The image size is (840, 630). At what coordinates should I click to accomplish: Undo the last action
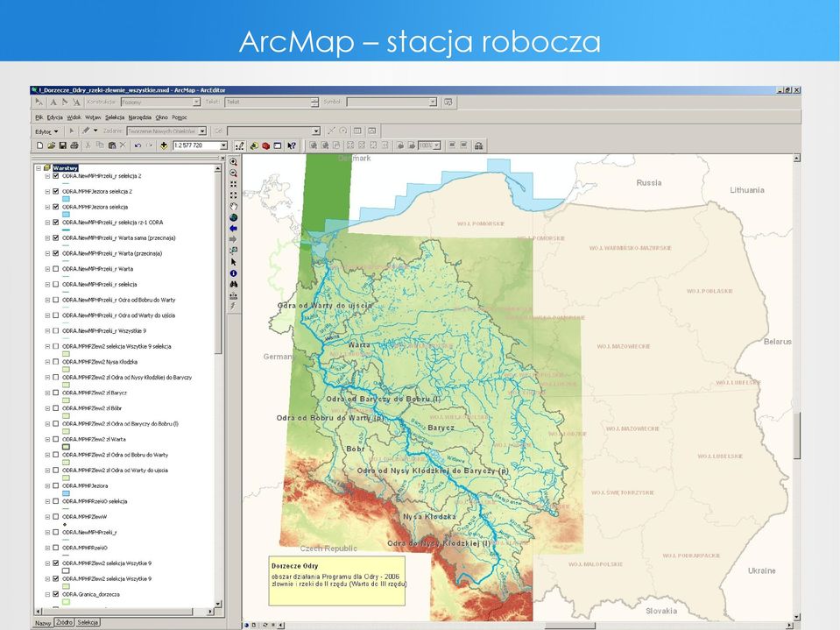pos(138,145)
